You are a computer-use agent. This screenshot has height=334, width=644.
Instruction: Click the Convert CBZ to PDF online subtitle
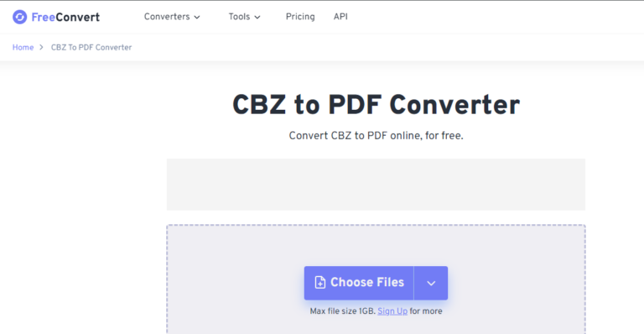(376, 136)
